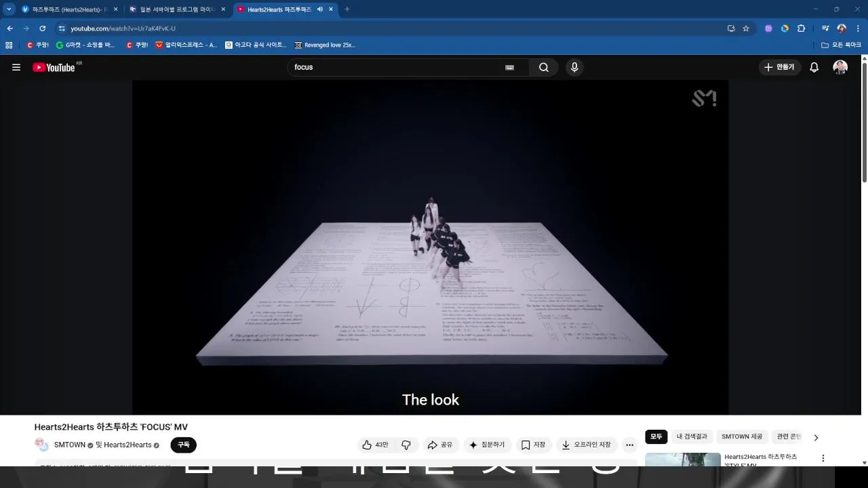The width and height of the screenshot is (868, 488).
Task: Open YouTube account avatar menu
Action: pos(840,67)
